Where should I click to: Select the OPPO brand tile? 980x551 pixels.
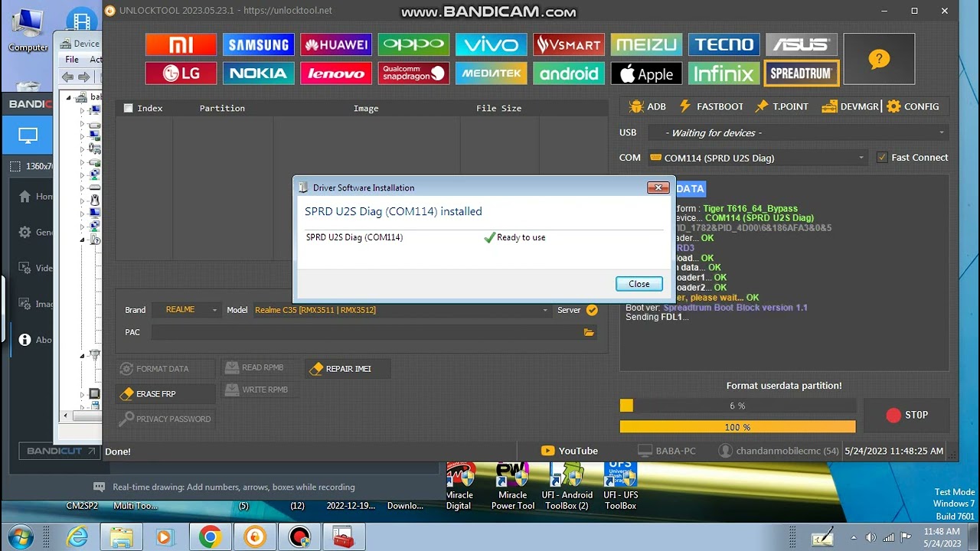[x=413, y=44]
